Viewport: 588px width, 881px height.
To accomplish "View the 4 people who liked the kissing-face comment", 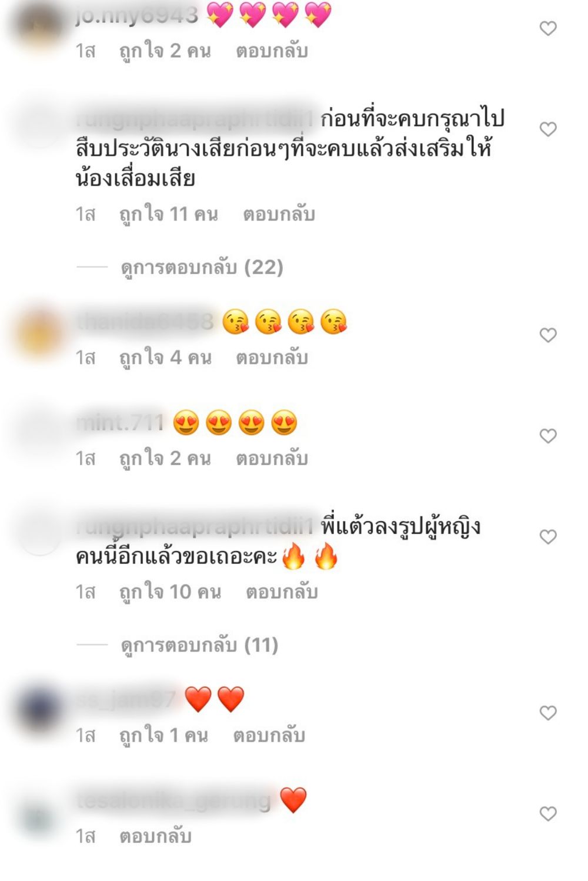I will (165, 358).
